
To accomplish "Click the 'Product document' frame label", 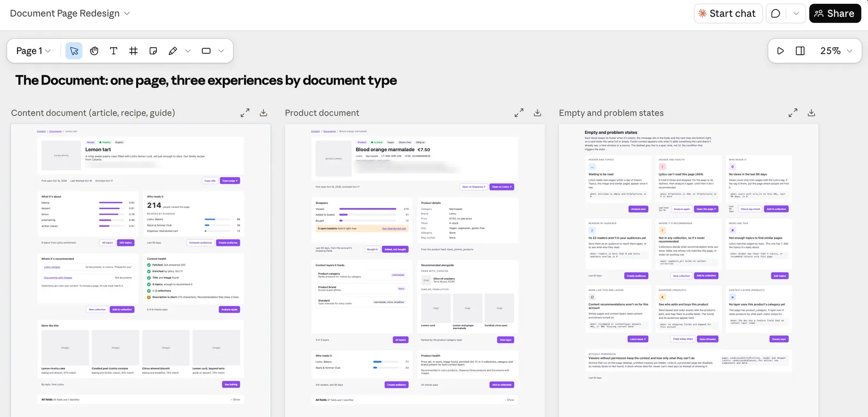I will click(x=322, y=113).
